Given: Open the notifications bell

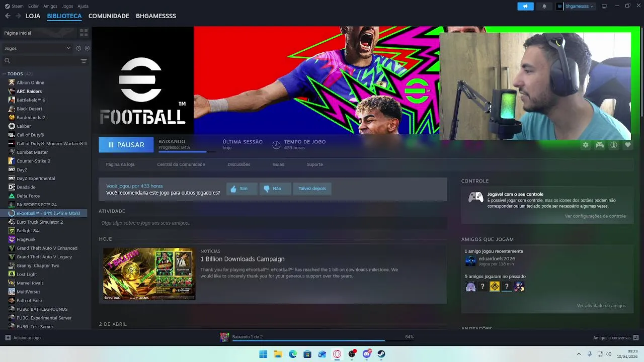Looking at the screenshot, I should point(544,6).
